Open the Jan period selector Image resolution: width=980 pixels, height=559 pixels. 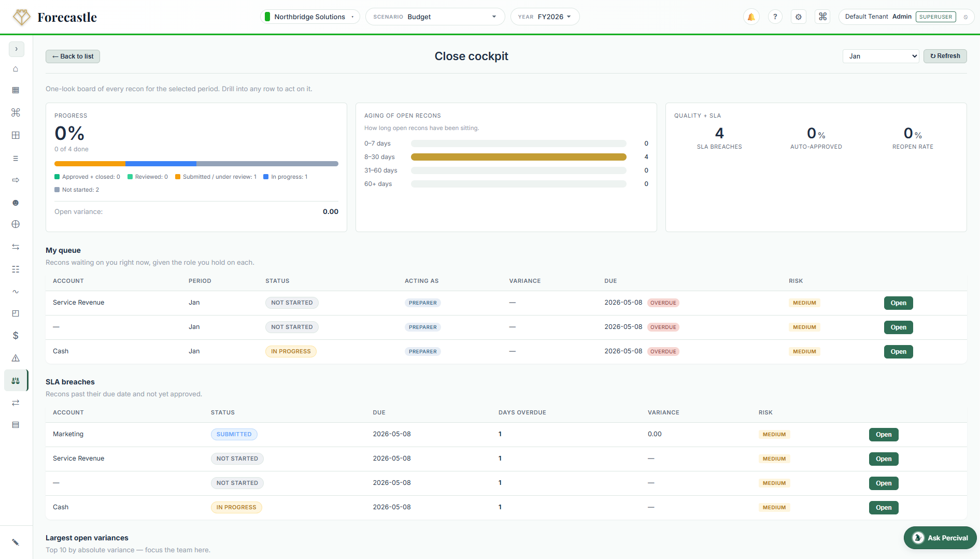pyautogui.click(x=881, y=56)
